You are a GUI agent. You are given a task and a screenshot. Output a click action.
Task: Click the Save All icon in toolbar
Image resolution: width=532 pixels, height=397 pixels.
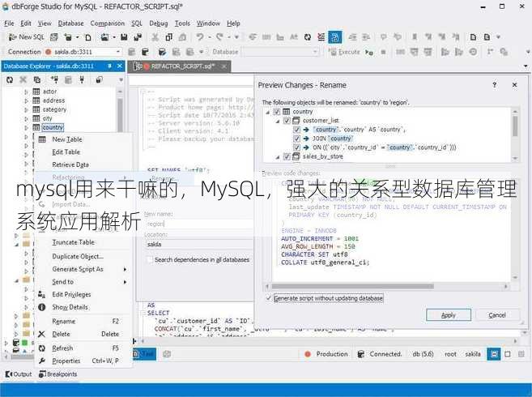point(138,37)
